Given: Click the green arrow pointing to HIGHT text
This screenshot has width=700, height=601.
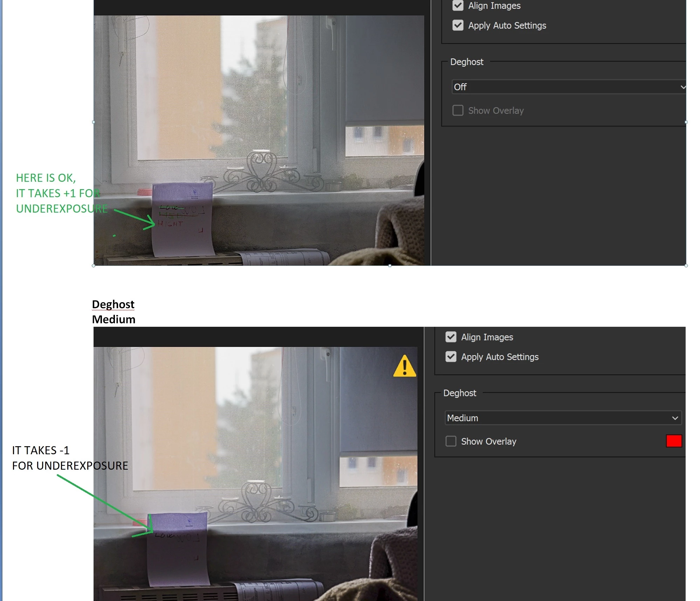Looking at the screenshot, I should (134, 217).
